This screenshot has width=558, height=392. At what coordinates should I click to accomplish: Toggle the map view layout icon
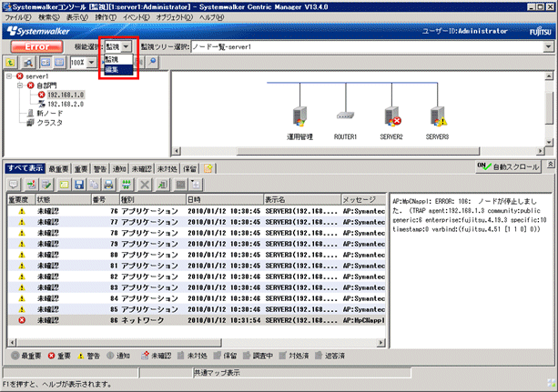click(46, 63)
